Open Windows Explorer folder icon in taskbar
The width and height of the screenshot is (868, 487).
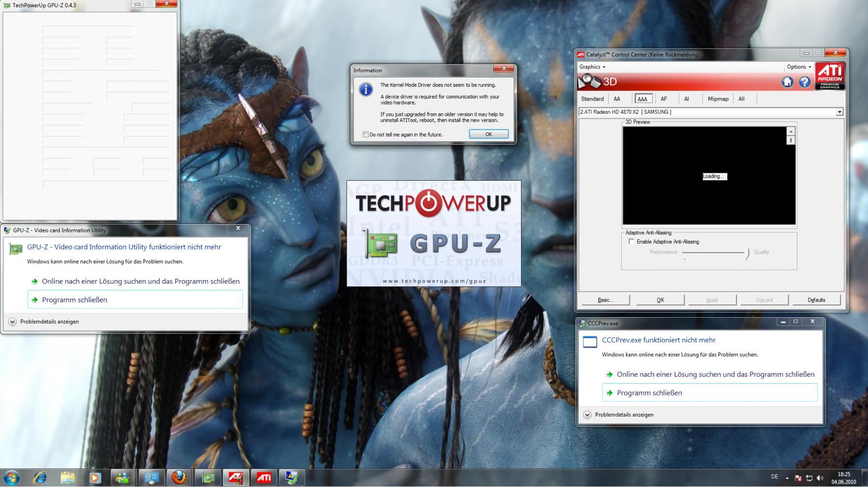point(68,478)
